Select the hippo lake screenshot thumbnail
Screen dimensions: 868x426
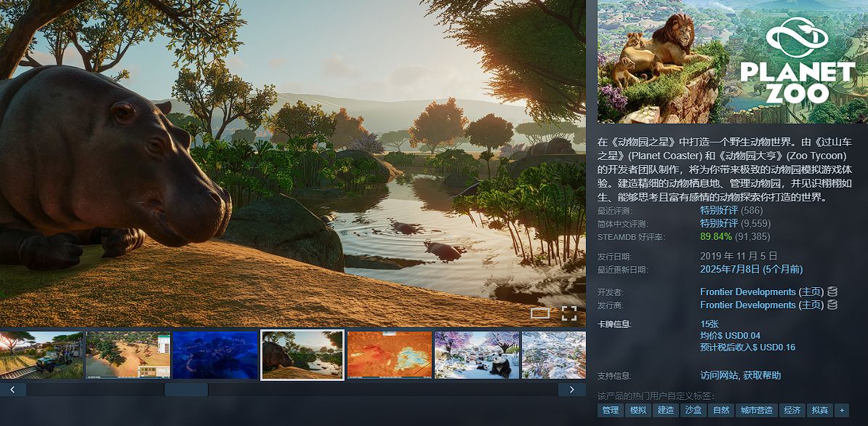point(302,355)
